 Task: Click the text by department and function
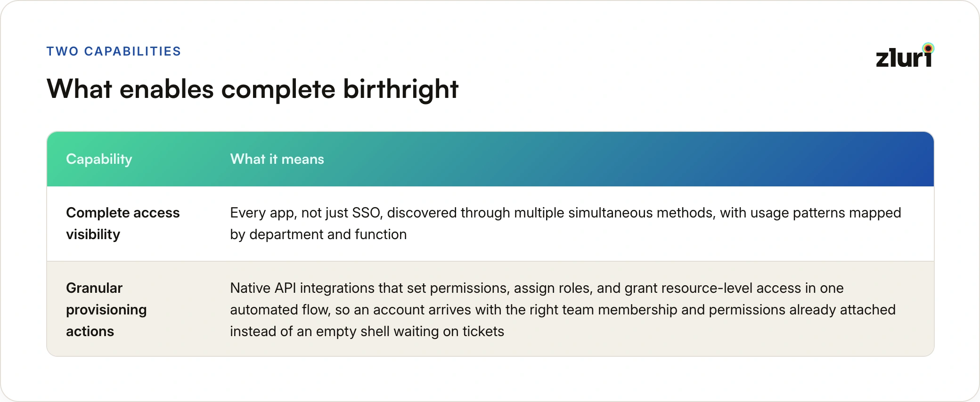(318, 234)
